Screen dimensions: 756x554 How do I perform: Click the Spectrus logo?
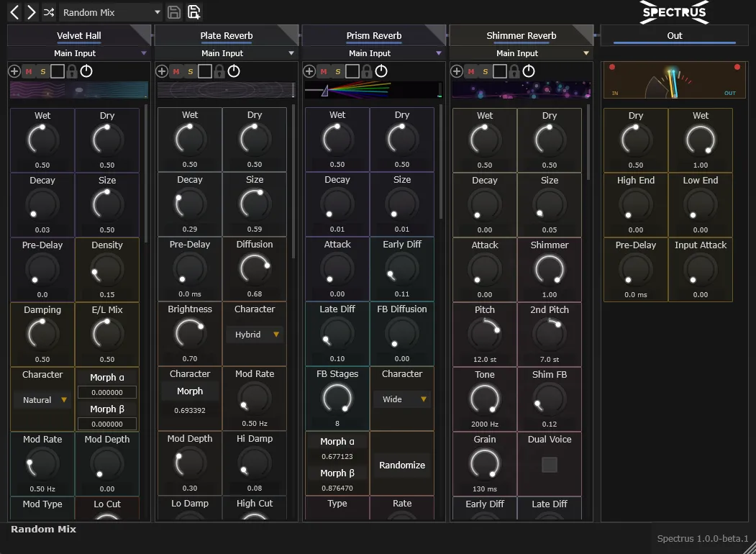674,12
